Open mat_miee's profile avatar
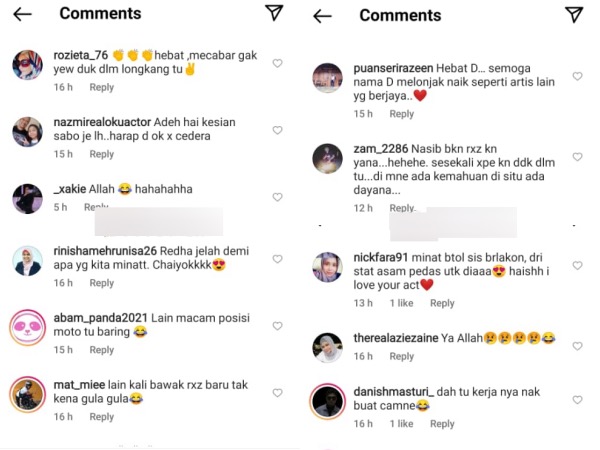Image resolution: width=600 pixels, height=450 pixels. click(28, 395)
